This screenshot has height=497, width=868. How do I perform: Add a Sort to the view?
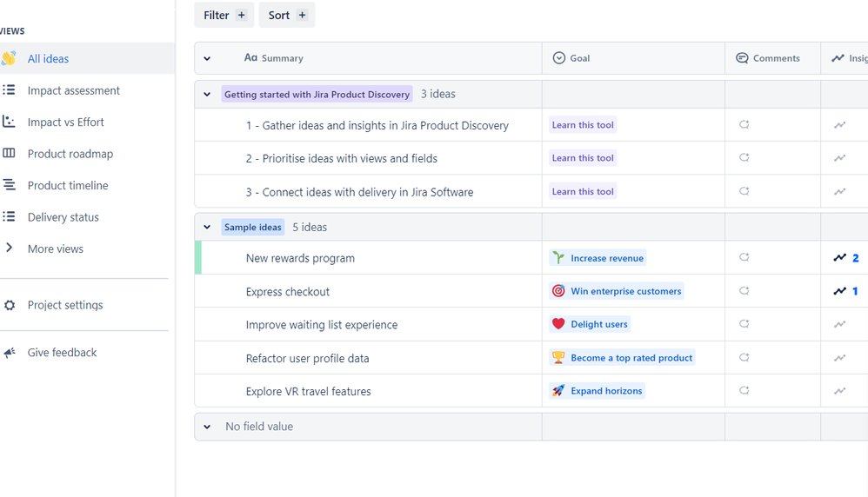(x=287, y=15)
